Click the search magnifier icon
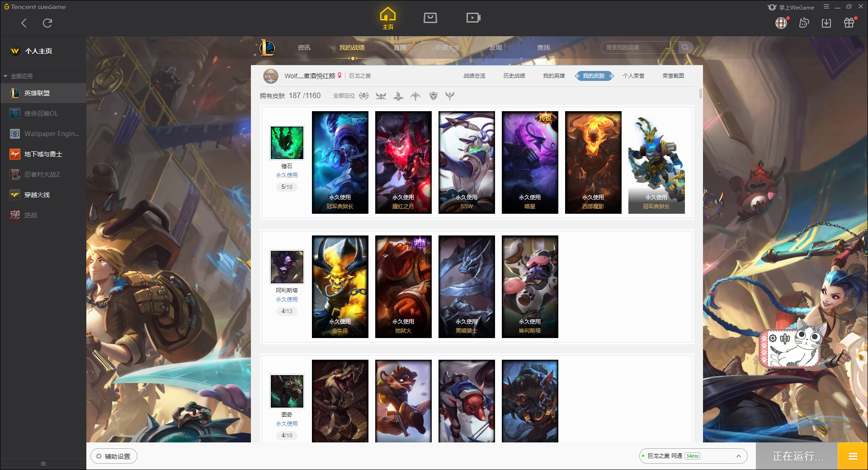Viewport: 868px width, 470px height. pos(685,47)
